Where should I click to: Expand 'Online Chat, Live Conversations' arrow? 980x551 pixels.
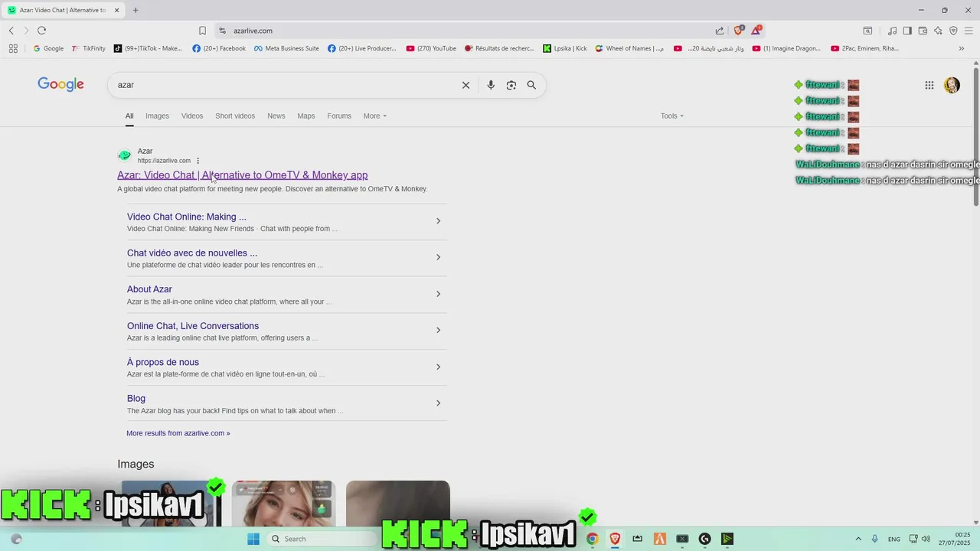click(x=438, y=331)
